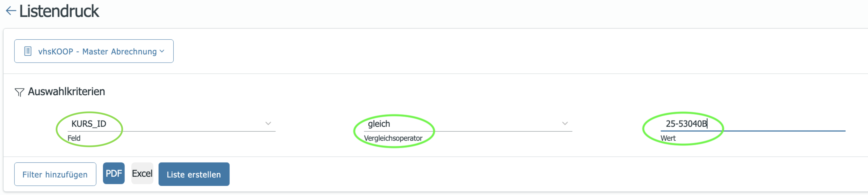
Task: Open the KURS_ID field dropdown
Action: [171, 124]
